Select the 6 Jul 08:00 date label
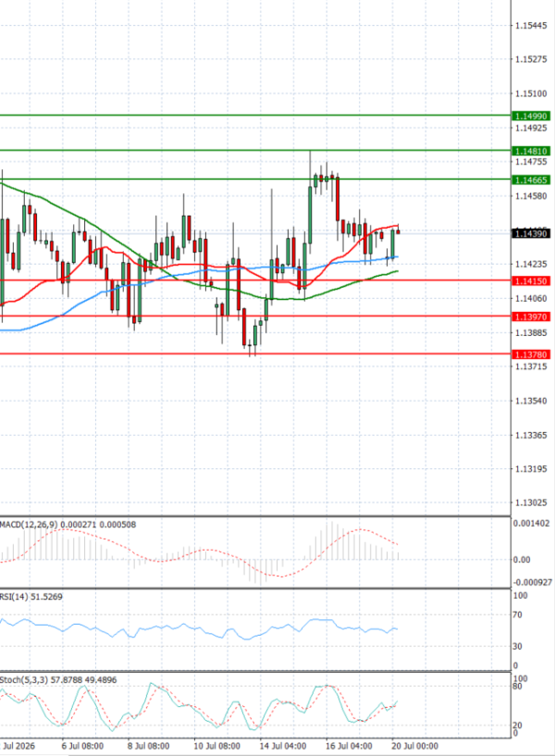 (x=83, y=746)
